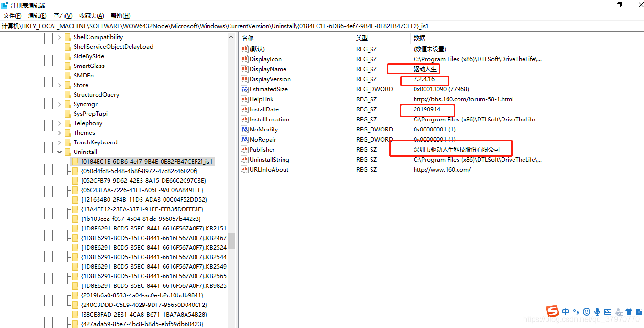
Task: Select the {121634B0-2F4B-11D3-ADA3-00C04F52DD52} key
Action: click(144, 200)
